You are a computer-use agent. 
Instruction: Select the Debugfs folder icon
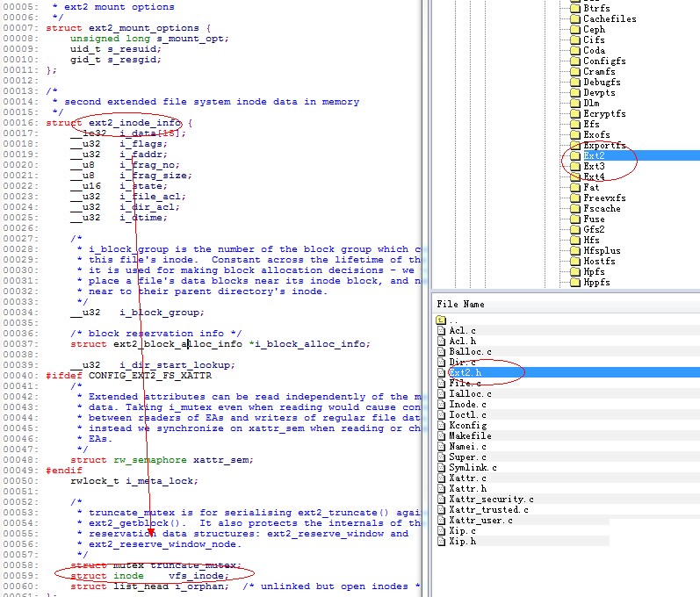click(575, 83)
